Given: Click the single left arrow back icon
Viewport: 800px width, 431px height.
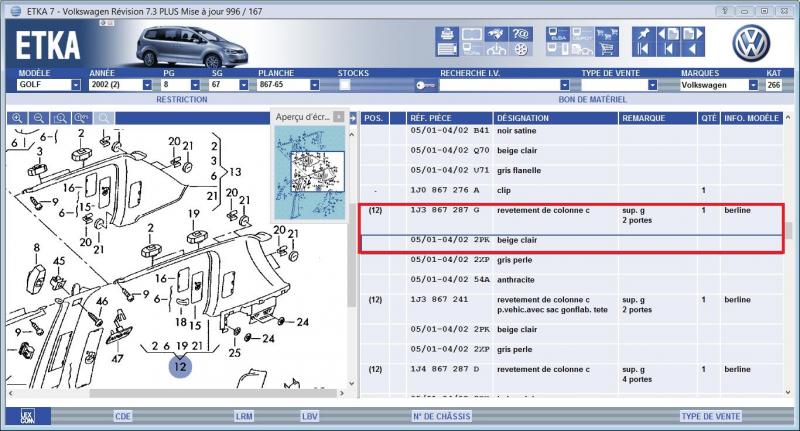Looking at the screenshot, I should click(x=693, y=49).
